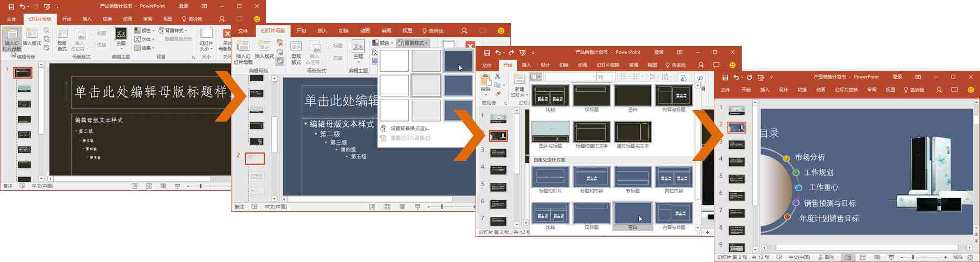Click Master Layout (母版版式) icon in second window
Image resolution: width=980 pixels, height=262 pixels.
296,47
